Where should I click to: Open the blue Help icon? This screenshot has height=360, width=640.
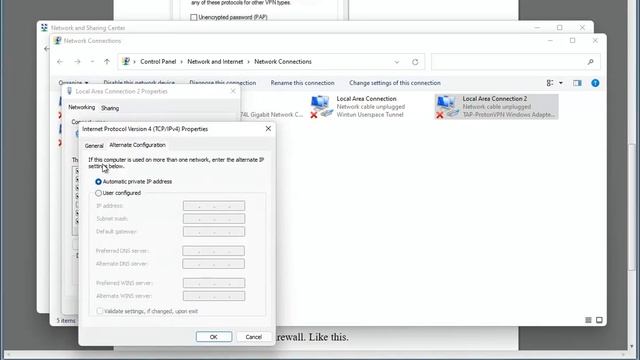595,83
